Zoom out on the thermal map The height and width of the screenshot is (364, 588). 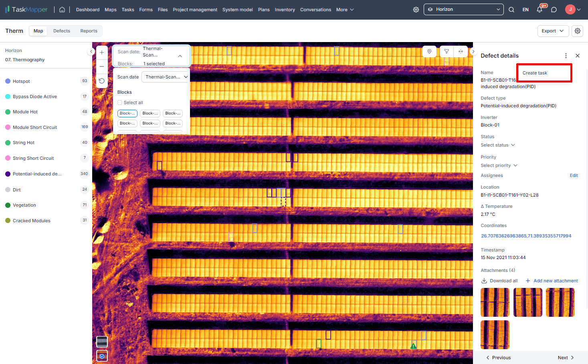[x=102, y=66]
